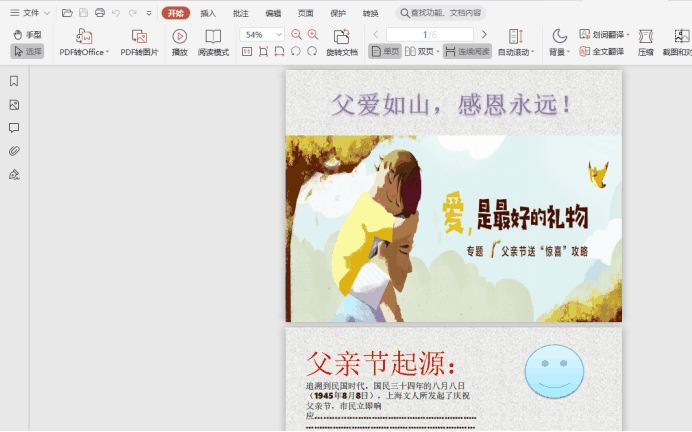
Task: Click PDF转图片 convert to image
Action: tap(139, 42)
